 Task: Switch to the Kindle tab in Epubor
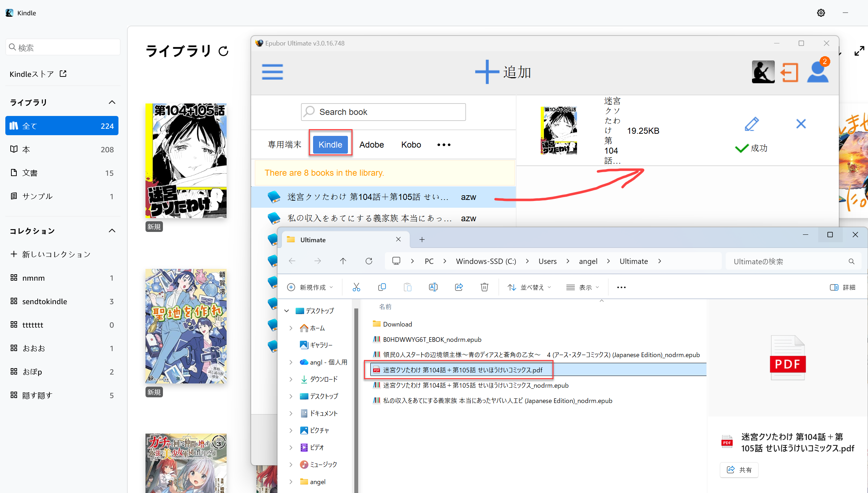click(330, 144)
